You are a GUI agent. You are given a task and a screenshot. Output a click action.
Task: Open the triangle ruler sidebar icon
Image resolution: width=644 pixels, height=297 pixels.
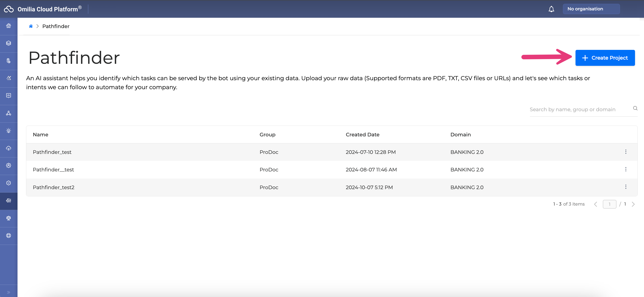coord(9,78)
